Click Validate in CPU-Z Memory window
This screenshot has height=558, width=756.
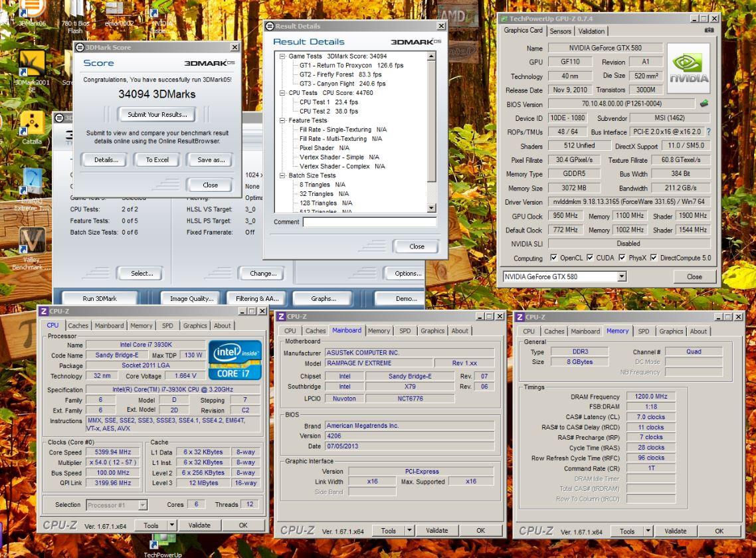click(x=675, y=531)
